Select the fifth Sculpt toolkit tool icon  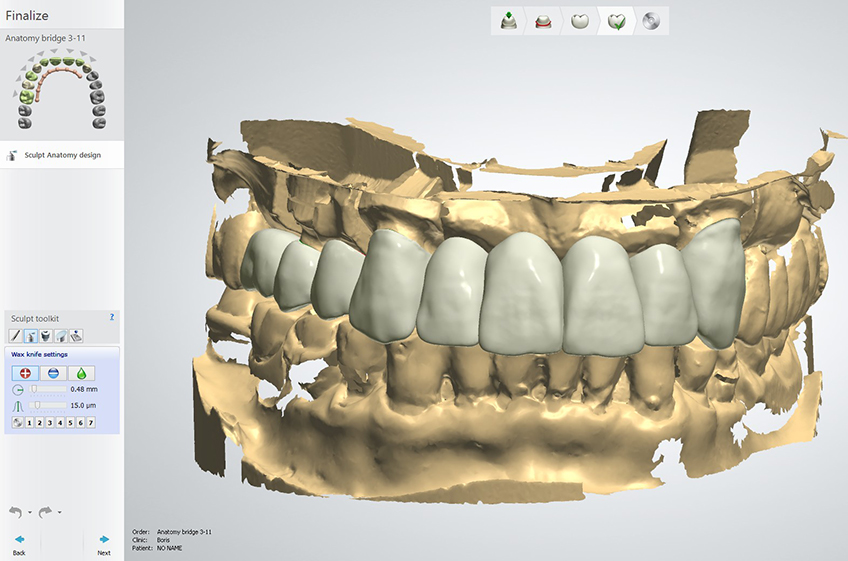pyautogui.click(x=76, y=335)
